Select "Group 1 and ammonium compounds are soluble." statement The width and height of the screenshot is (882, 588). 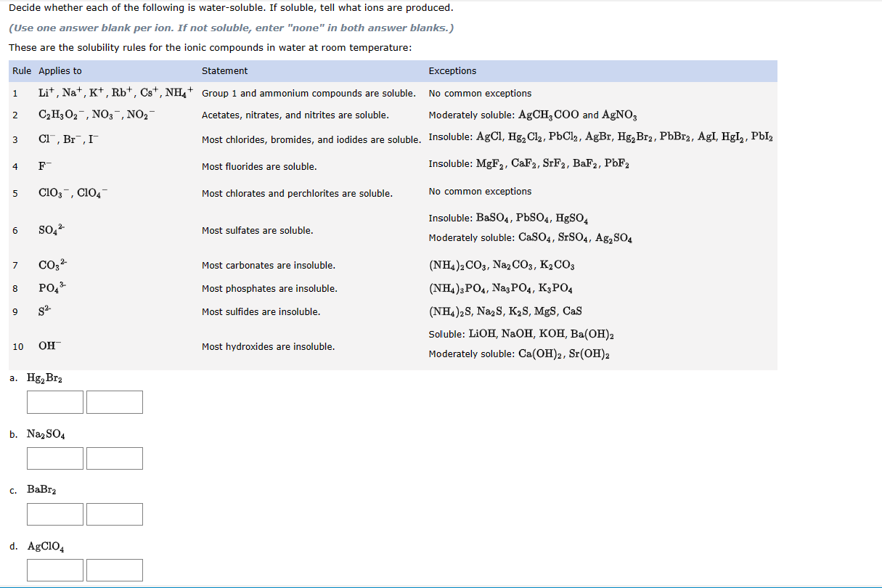pos(309,94)
